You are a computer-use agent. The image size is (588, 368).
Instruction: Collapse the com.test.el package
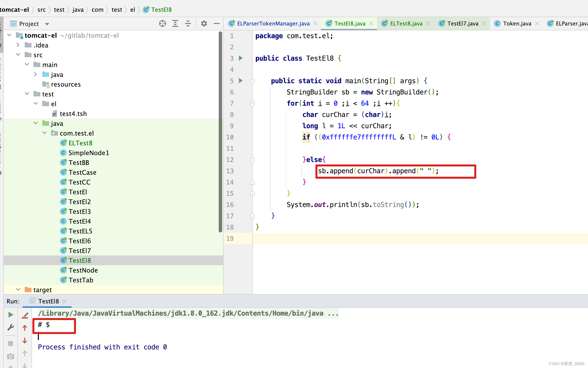point(44,133)
